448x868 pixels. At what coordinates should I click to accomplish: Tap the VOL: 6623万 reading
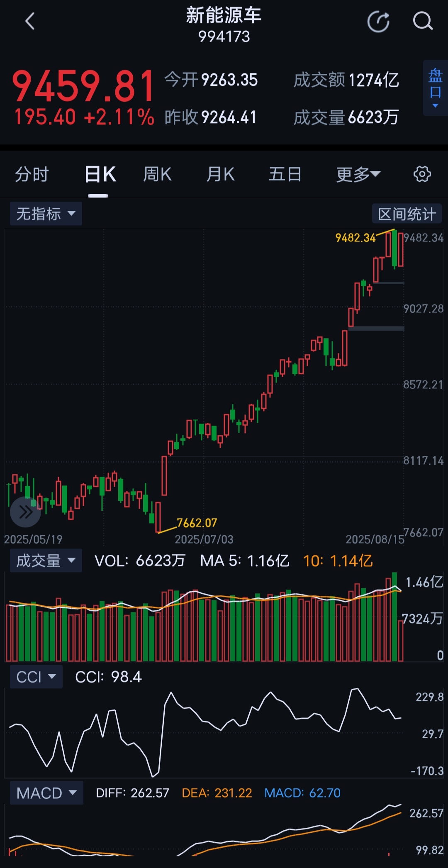140,561
